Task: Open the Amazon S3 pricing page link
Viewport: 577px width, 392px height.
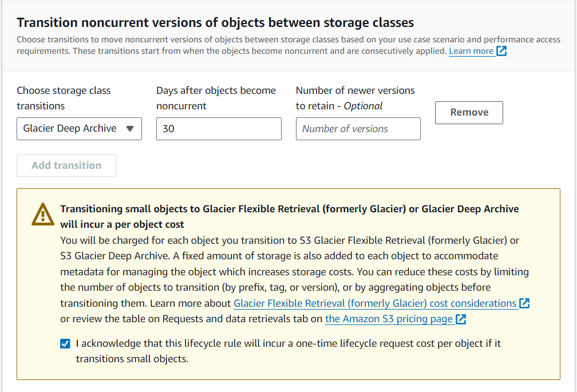Action: 389,319
